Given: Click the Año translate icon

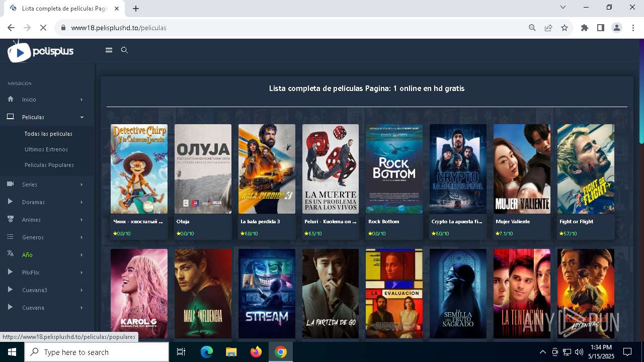Looking at the screenshot, I should coord(11,254).
